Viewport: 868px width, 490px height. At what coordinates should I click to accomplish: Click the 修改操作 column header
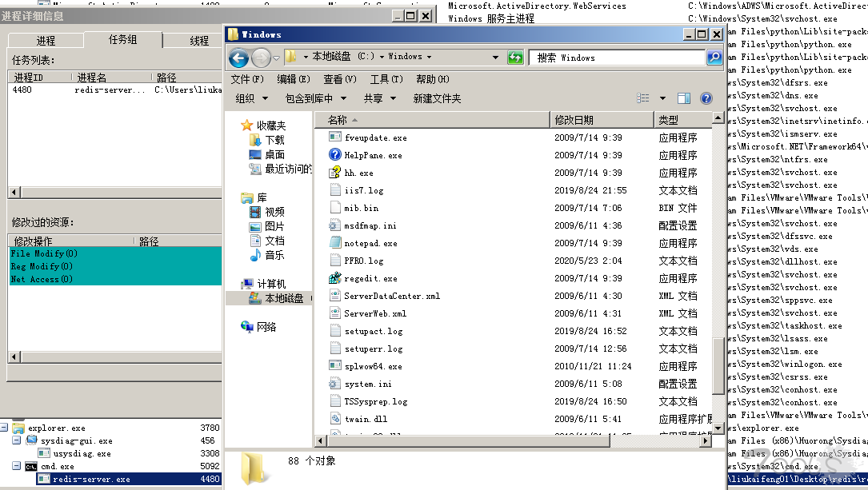click(x=71, y=241)
